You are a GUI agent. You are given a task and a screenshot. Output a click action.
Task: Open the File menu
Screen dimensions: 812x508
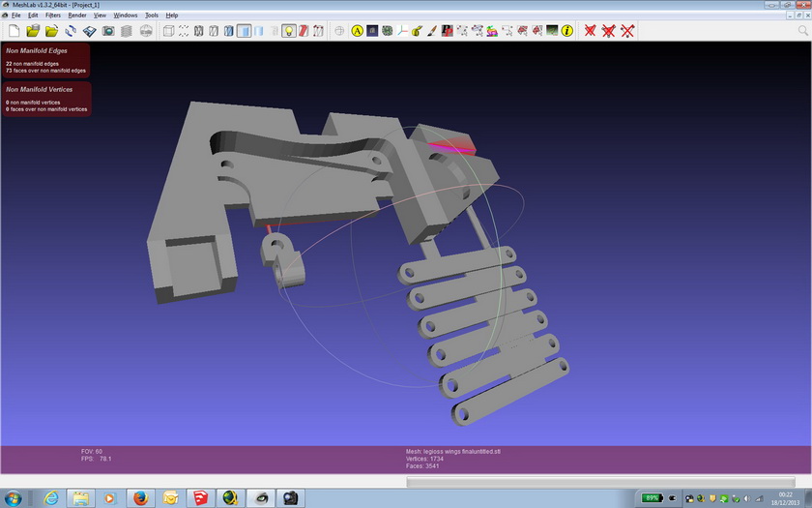[16, 15]
